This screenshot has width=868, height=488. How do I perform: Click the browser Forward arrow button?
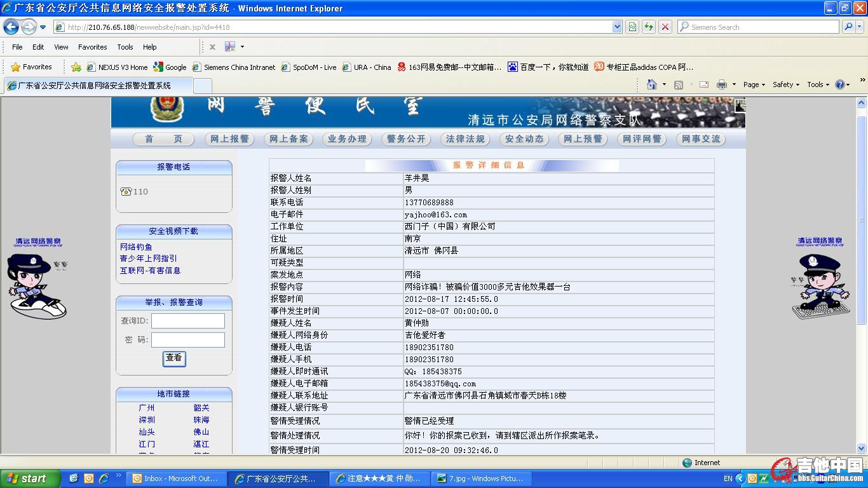(29, 27)
